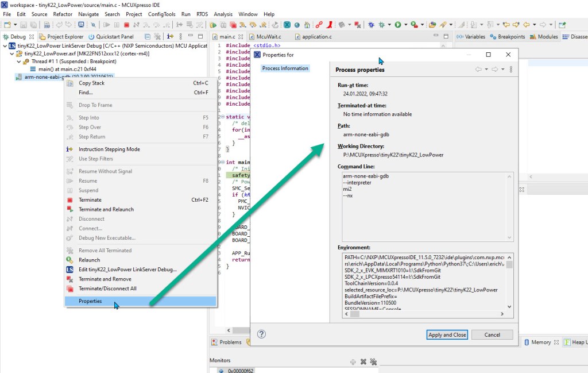Click the red Terminate icon in main toolbar

126,25
